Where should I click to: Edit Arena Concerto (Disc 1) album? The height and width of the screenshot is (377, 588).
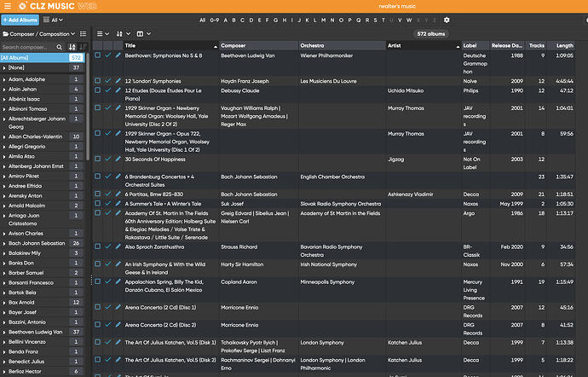[118, 307]
